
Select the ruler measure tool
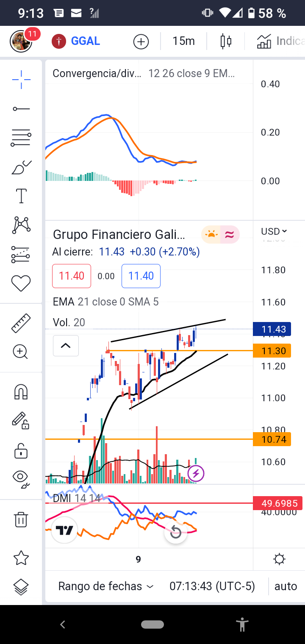tap(21, 323)
